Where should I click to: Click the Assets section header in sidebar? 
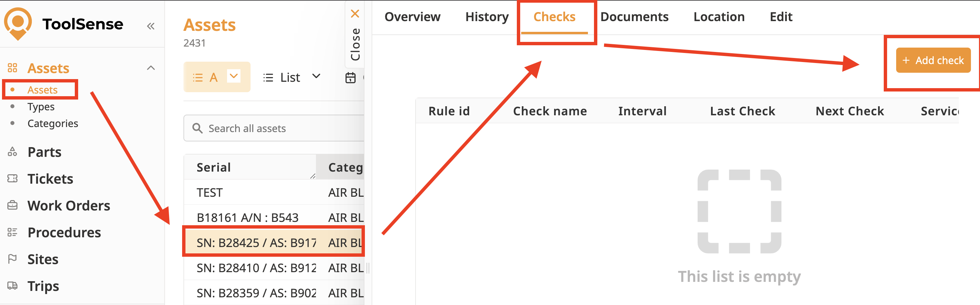click(x=48, y=68)
